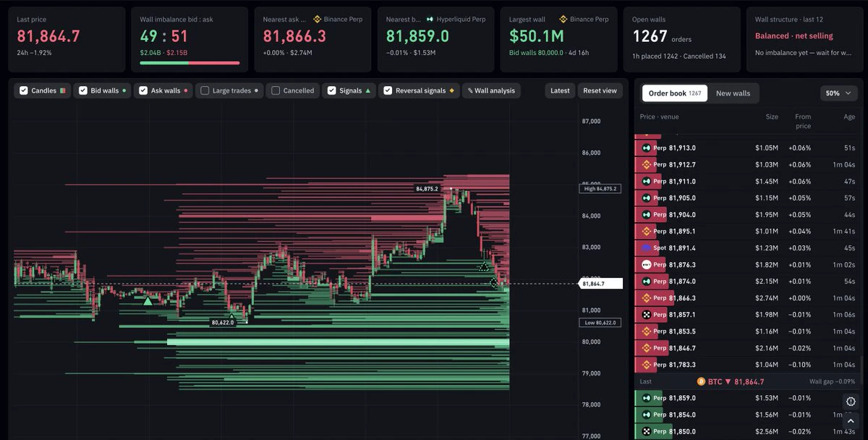Screen dimensions: 868x440
Task: Enable the Large trades checkbox
Action: tap(205, 90)
